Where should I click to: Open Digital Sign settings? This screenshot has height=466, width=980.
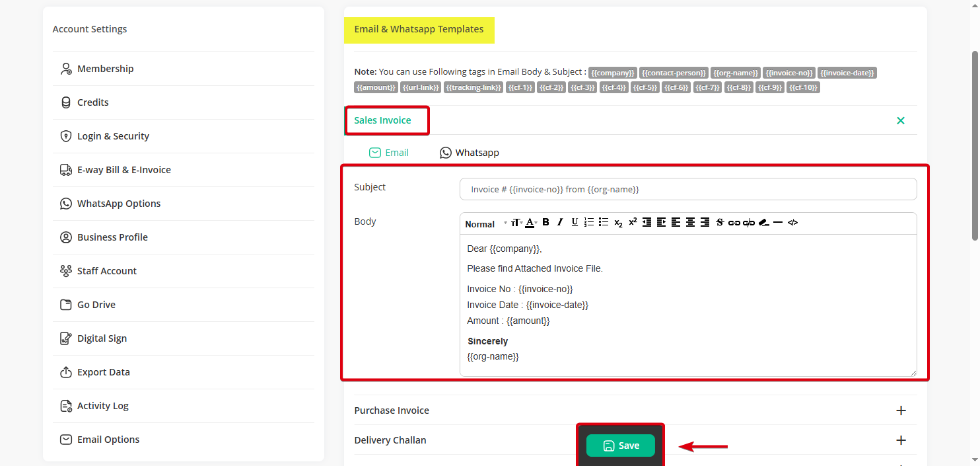(184, 338)
